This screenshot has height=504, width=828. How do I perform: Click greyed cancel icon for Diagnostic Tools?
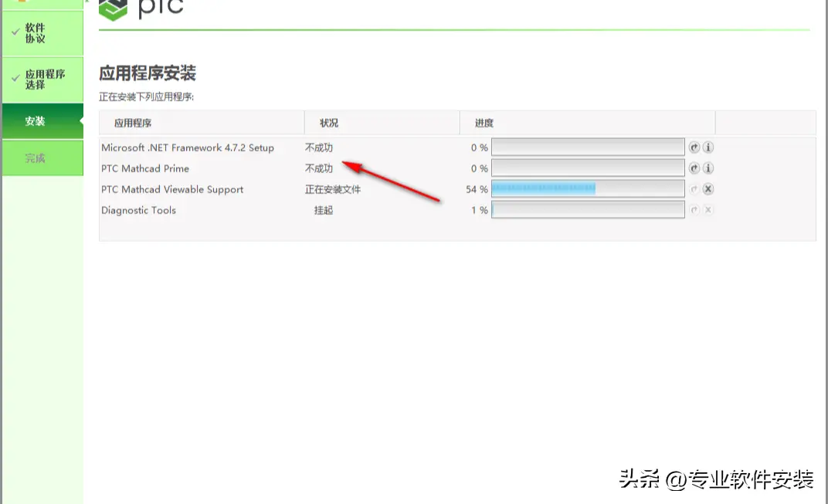(x=708, y=210)
